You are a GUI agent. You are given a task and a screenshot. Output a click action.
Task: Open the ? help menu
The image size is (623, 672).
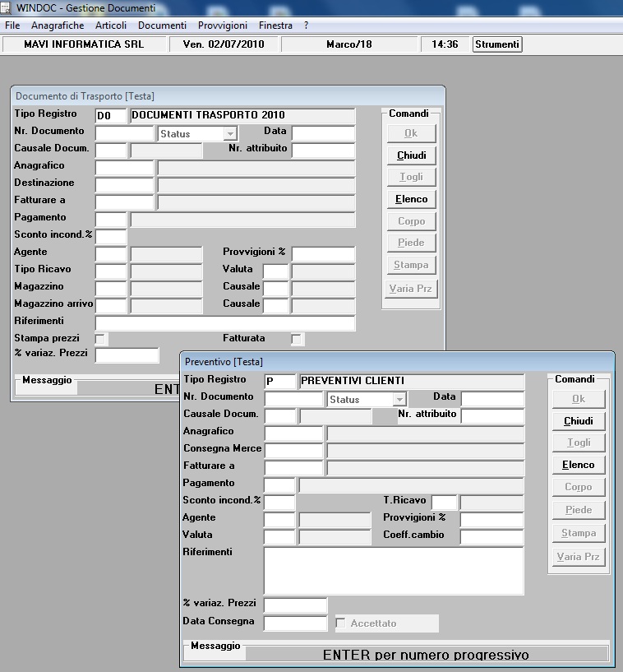click(x=306, y=25)
